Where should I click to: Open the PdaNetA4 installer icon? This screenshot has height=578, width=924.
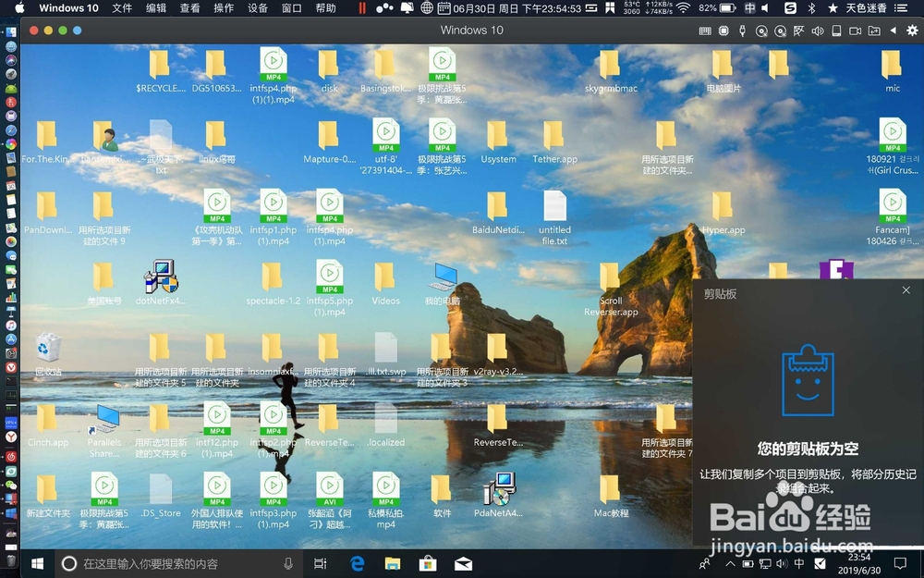[499, 496]
